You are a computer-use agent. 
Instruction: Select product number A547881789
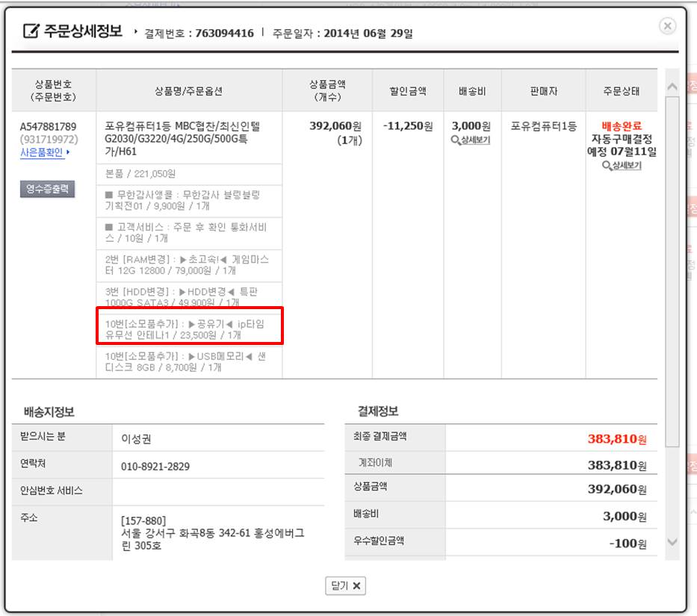pyautogui.click(x=48, y=127)
